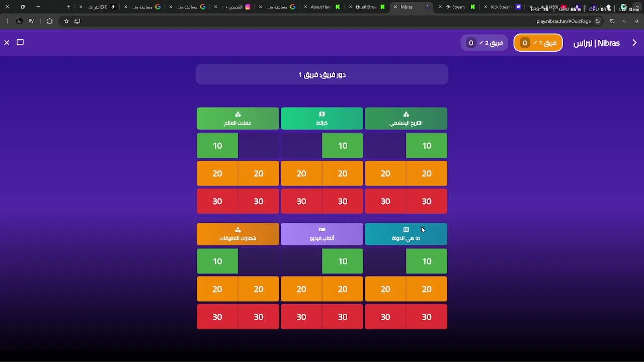
Task: Pick the left 30 under خرائط
Action: pyautogui.click(x=301, y=201)
